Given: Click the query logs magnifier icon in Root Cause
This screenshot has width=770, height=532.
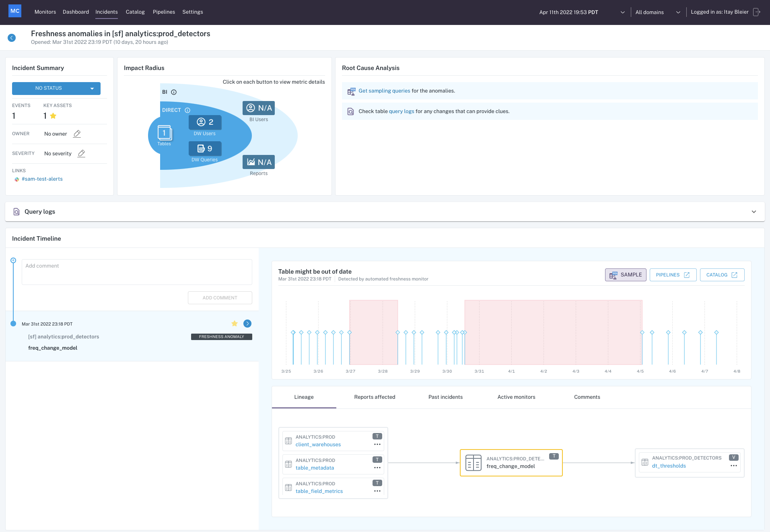Looking at the screenshot, I should click(x=351, y=111).
